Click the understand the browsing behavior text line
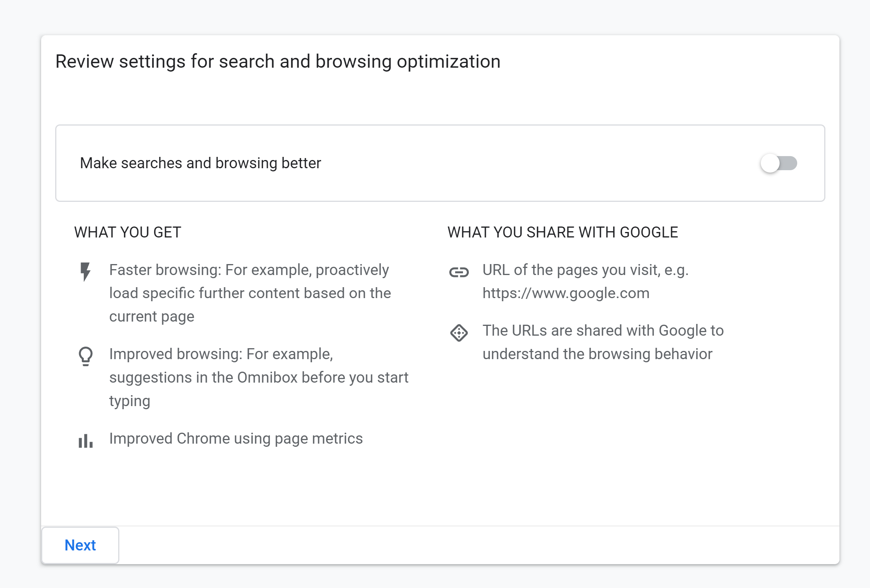 [x=597, y=354]
